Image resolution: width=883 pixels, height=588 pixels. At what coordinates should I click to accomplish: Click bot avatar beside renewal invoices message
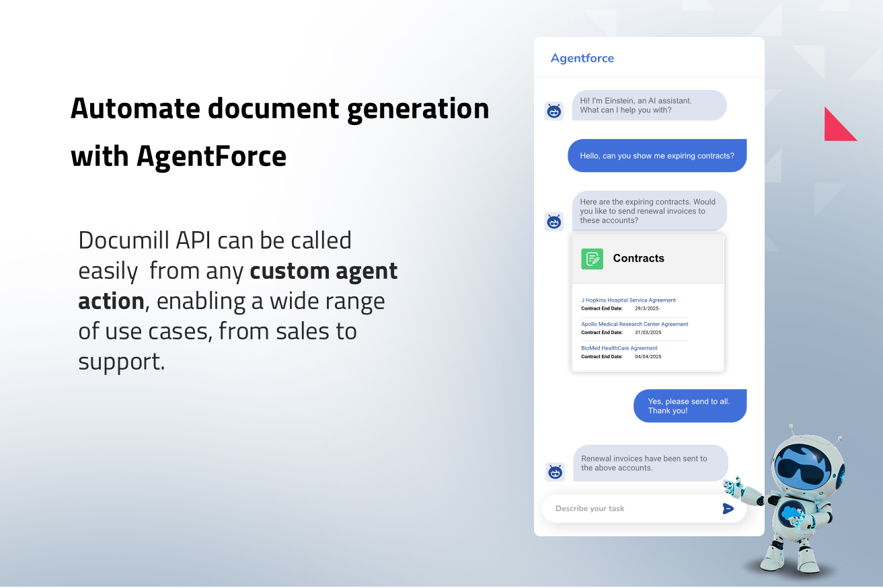coord(555,472)
